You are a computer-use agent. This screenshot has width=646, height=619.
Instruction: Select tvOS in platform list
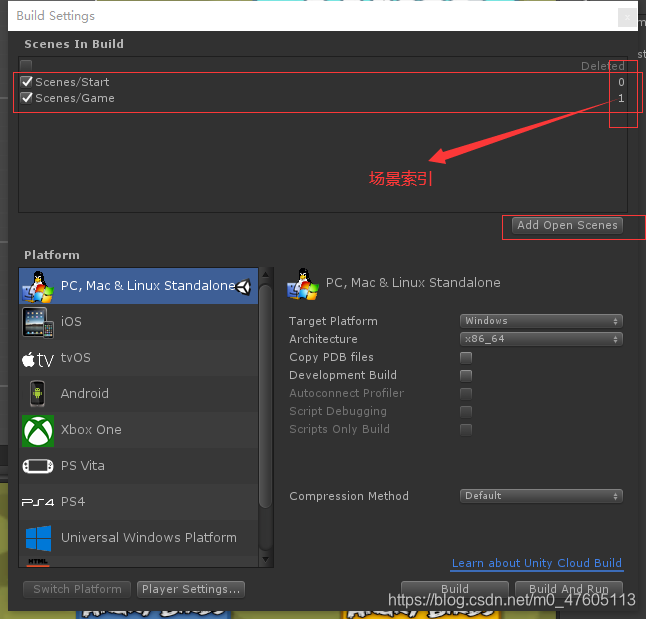coord(138,358)
